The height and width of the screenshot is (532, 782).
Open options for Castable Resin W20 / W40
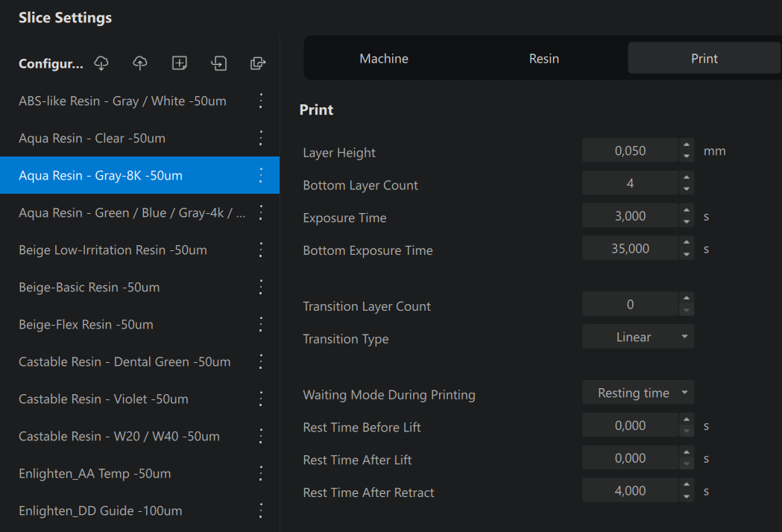[261, 437]
